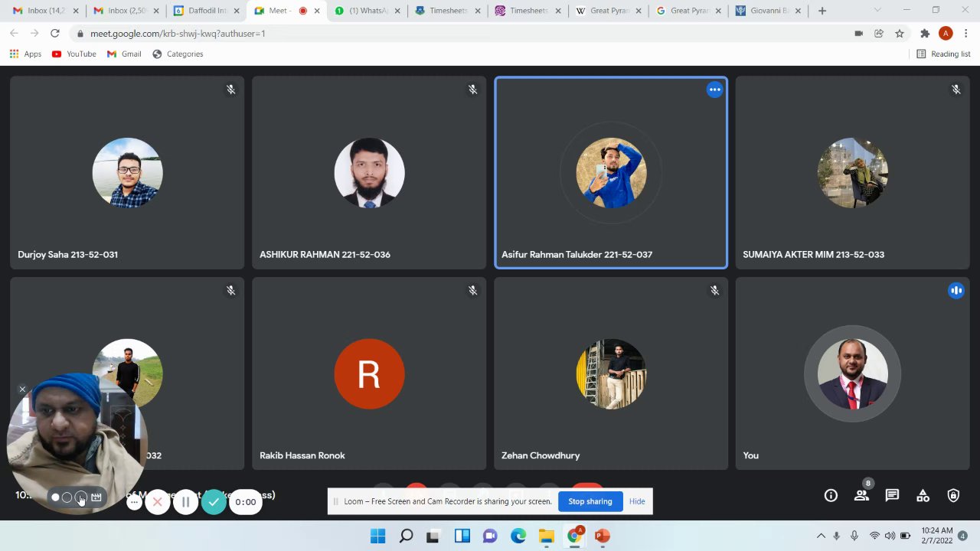The image size is (980, 551).
Task: Show the participants people panel
Action: [x=861, y=495]
